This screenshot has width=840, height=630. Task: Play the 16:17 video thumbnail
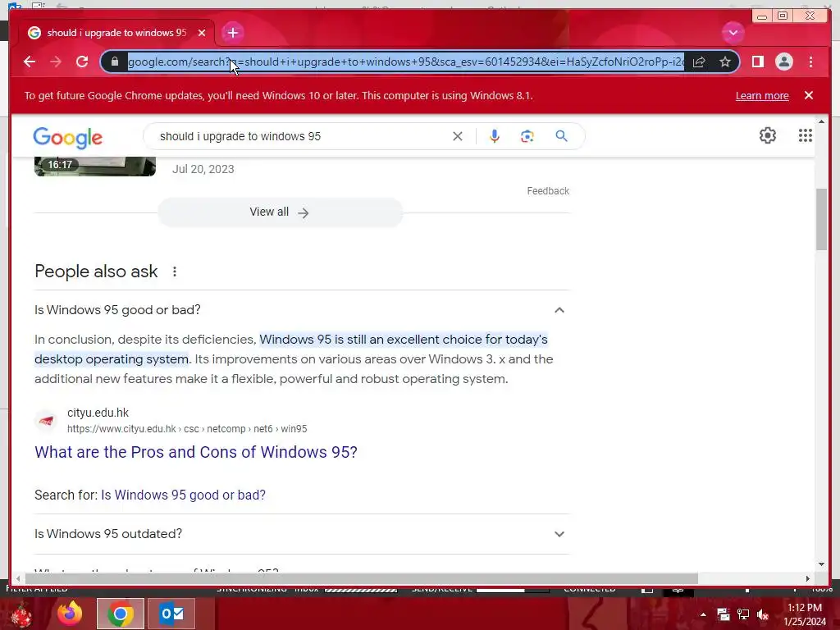(x=95, y=166)
